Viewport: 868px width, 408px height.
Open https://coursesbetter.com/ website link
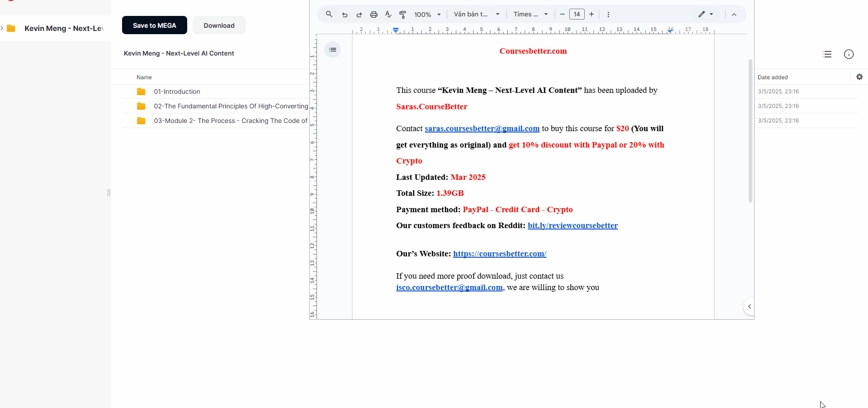click(500, 254)
